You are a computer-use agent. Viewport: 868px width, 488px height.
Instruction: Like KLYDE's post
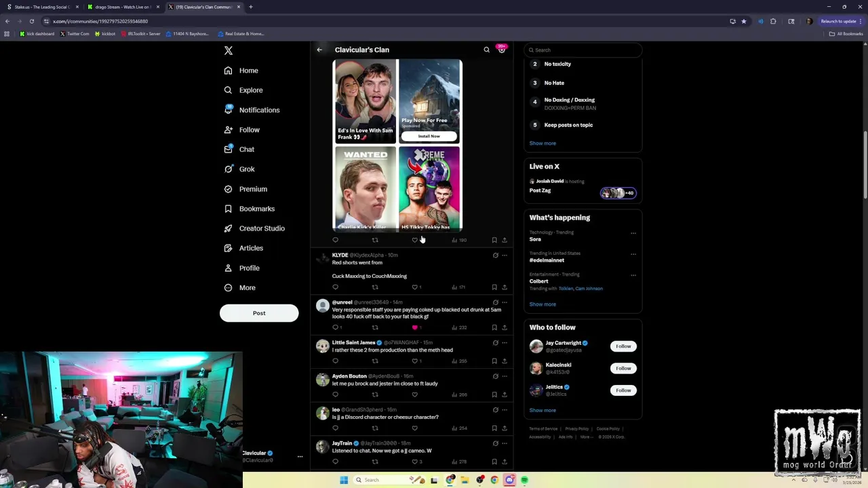click(415, 287)
